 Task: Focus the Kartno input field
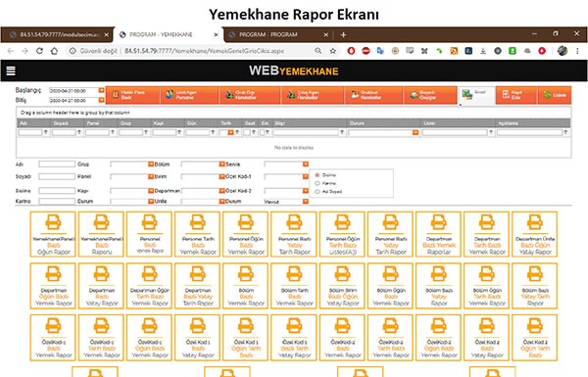(x=57, y=202)
